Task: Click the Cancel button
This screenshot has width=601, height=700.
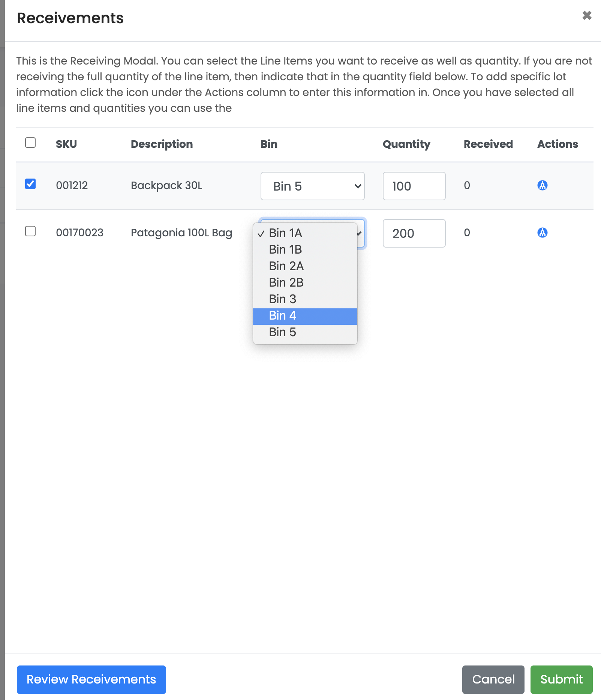Action: point(493,679)
